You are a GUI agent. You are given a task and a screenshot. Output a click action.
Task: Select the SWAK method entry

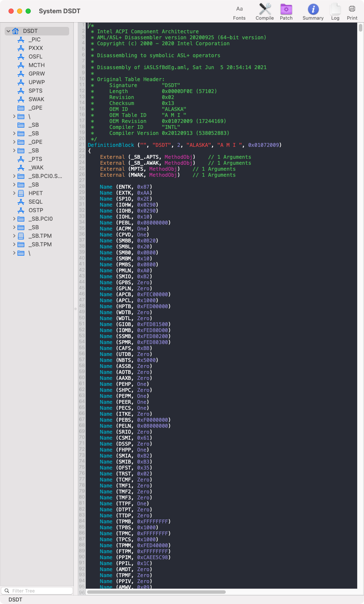coord(36,99)
